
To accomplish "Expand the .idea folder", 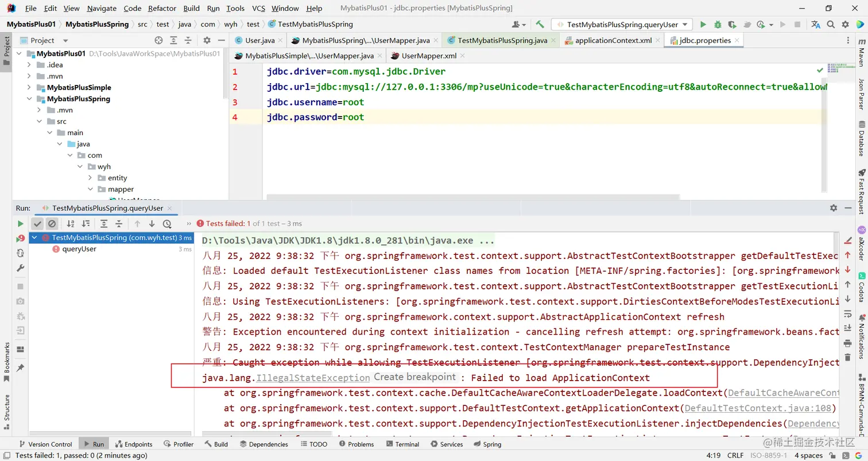I will pos(29,65).
